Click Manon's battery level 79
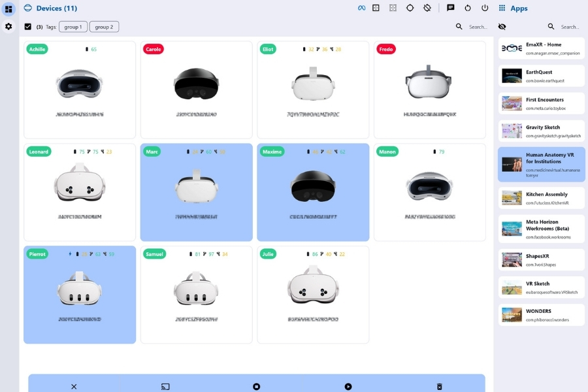 (442, 152)
